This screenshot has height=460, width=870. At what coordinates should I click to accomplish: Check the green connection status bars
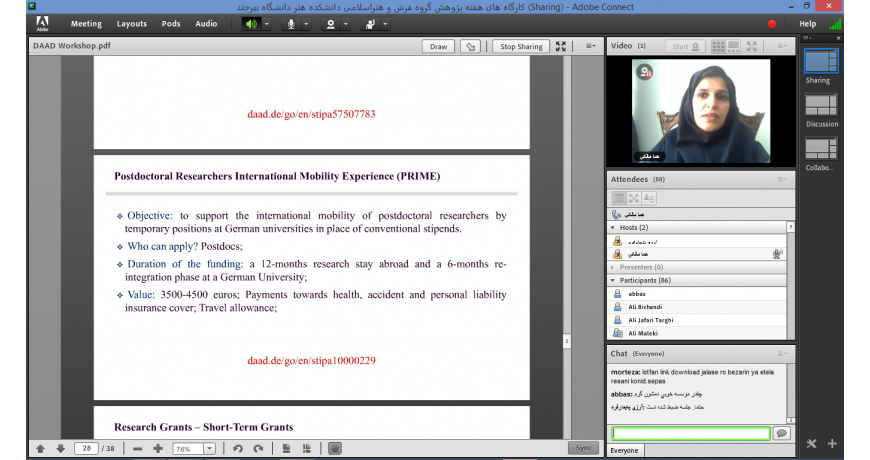(x=835, y=24)
